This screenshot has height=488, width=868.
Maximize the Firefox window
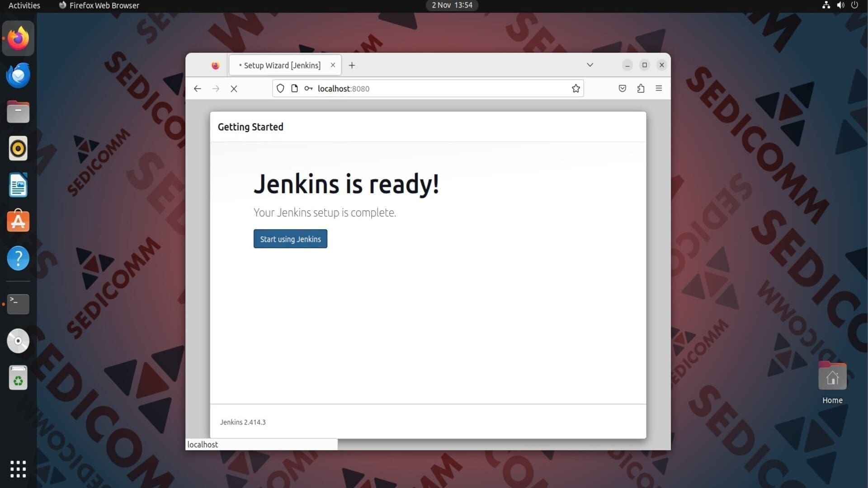645,65
